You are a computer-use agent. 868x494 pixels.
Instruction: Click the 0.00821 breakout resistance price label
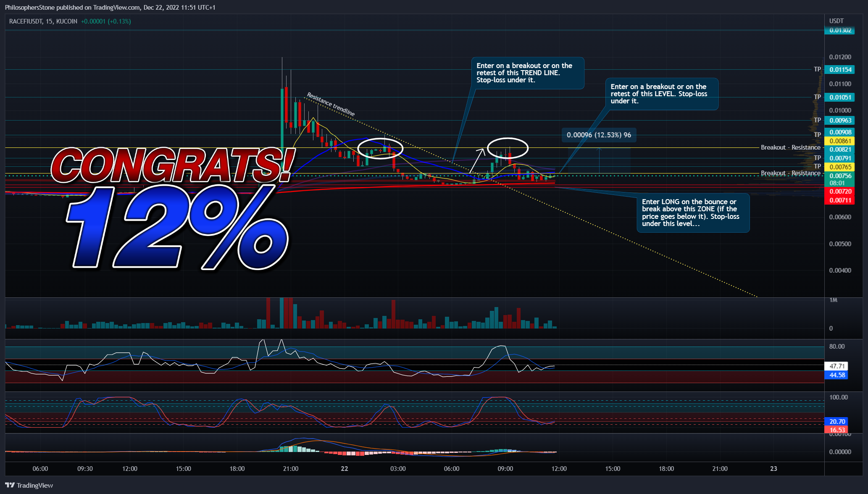point(839,150)
